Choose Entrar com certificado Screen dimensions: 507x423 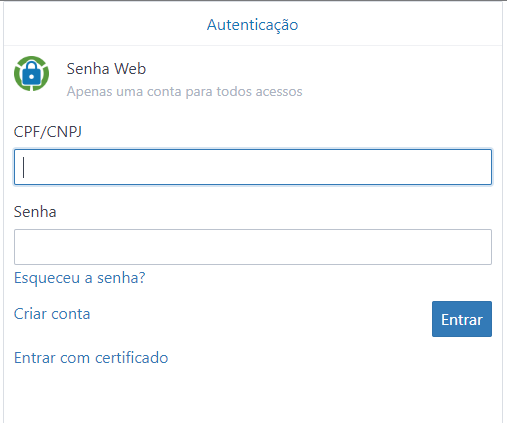(x=91, y=358)
